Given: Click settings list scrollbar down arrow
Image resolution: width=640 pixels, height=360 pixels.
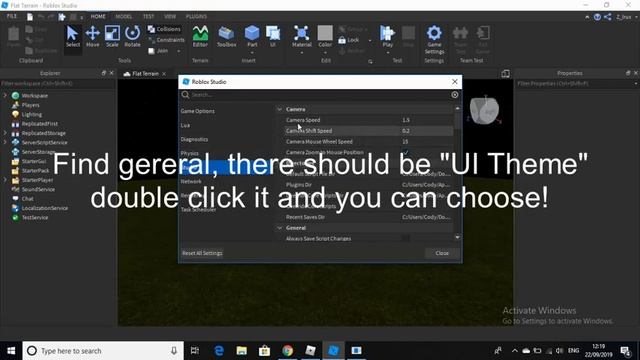Looking at the screenshot, I should click(457, 237).
